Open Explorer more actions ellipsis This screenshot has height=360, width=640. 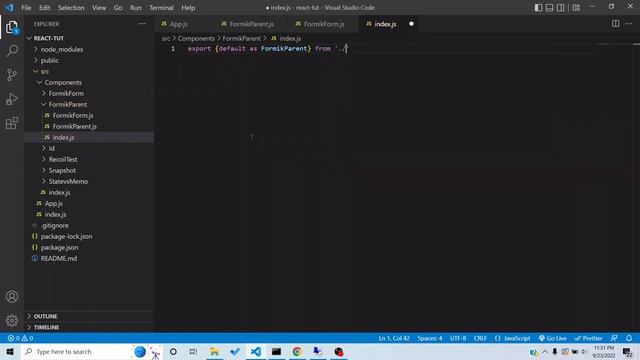click(x=142, y=24)
